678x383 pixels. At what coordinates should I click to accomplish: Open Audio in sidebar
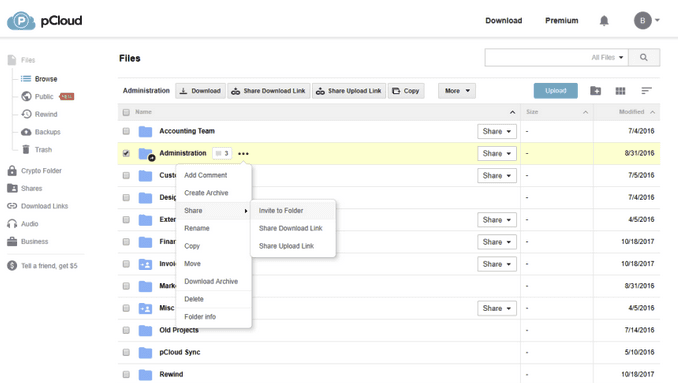23,224
